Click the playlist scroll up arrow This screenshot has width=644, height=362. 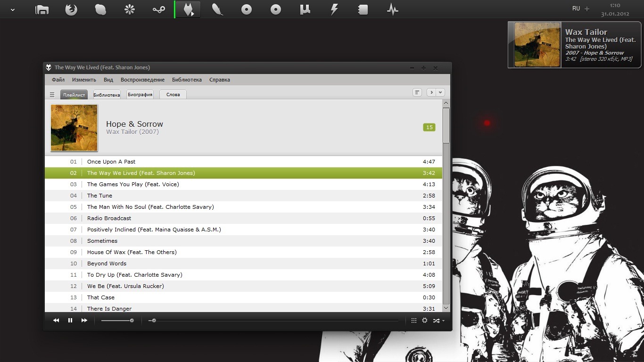coord(446,103)
